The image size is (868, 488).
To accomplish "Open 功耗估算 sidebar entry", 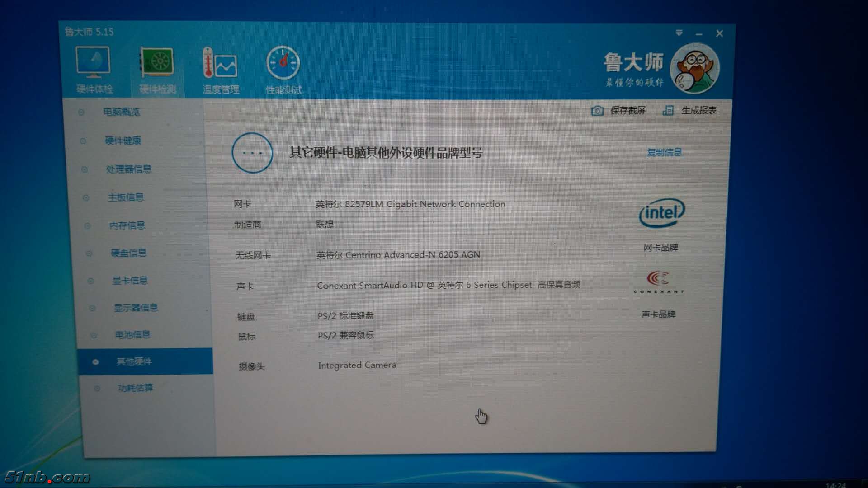I will click(x=135, y=388).
